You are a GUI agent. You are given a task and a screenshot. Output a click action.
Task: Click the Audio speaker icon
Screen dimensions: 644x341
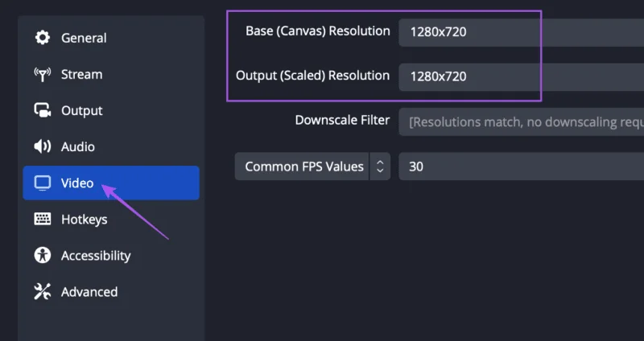tap(43, 146)
